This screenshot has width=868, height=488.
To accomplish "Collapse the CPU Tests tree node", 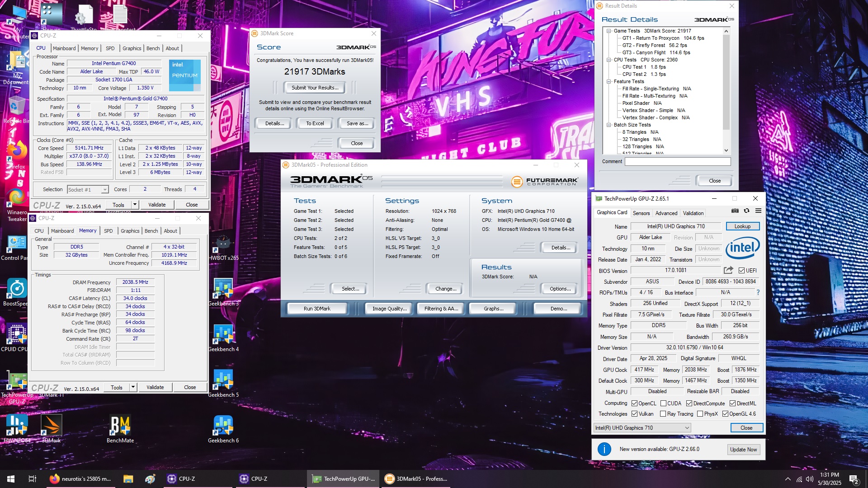I will coord(609,60).
